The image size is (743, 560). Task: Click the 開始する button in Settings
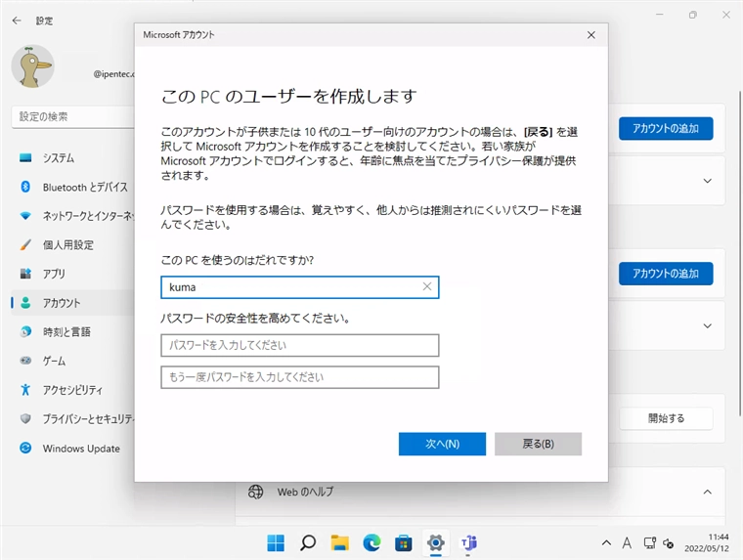tap(666, 418)
